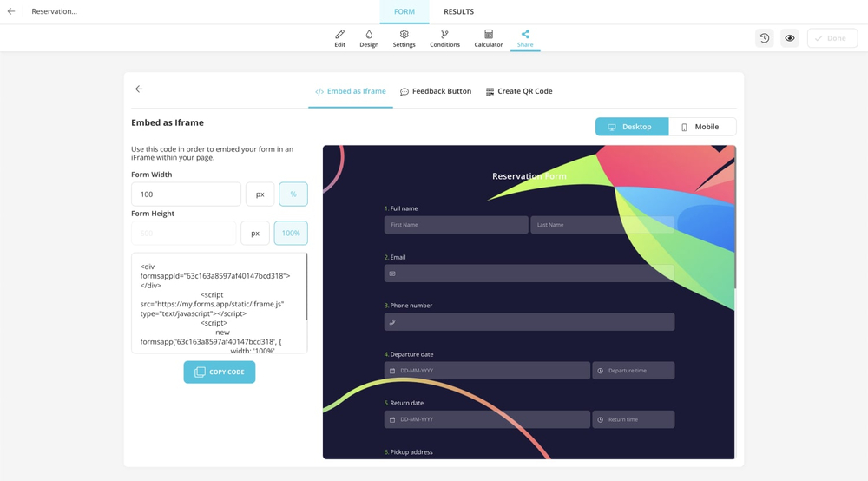Click the Share icon in toolbar

pos(525,38)
